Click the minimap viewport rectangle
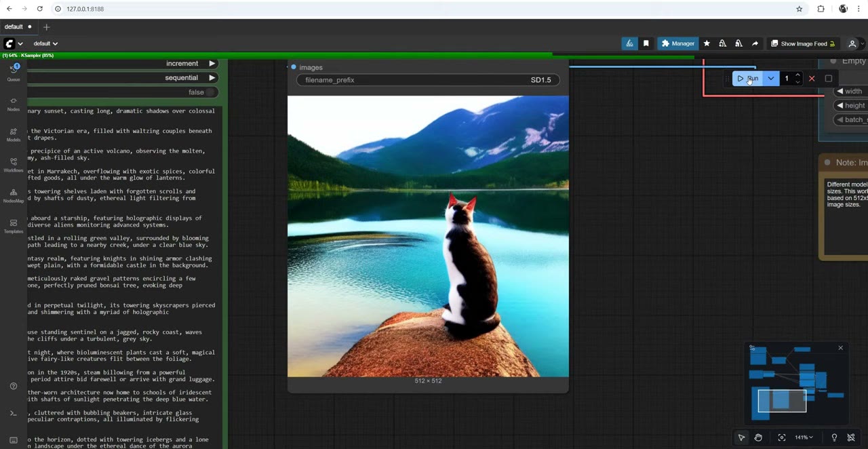Screen dimensions: 868x449 [782, 400]
